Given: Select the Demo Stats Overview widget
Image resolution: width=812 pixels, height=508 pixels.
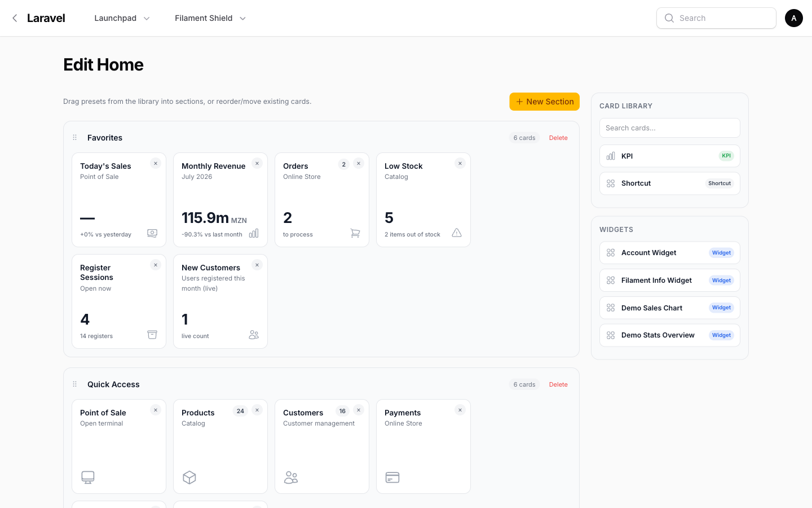Looking at the screenshot, I should coord(670,335).
